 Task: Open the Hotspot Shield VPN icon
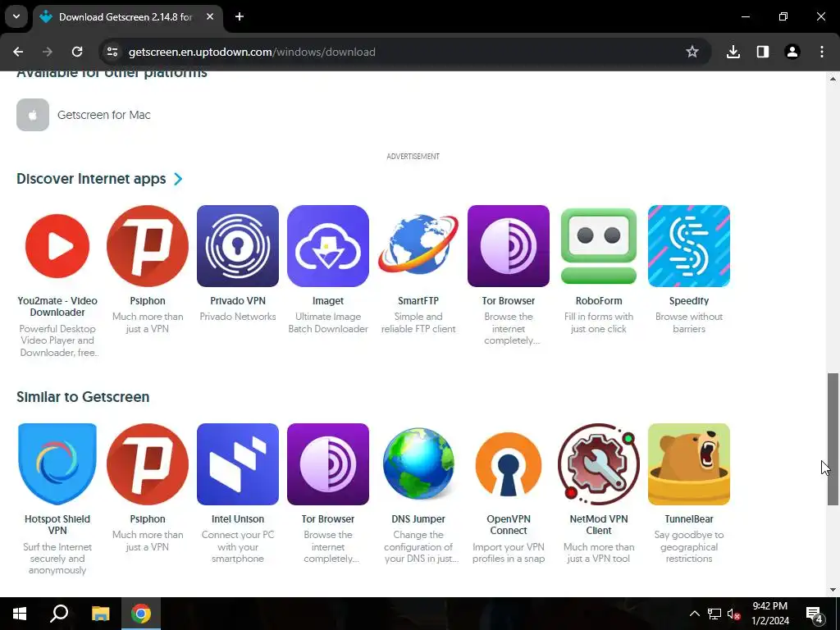[x=57, y=464]
